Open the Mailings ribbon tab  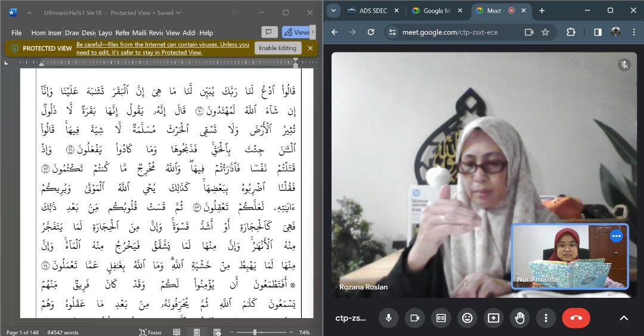139,33
